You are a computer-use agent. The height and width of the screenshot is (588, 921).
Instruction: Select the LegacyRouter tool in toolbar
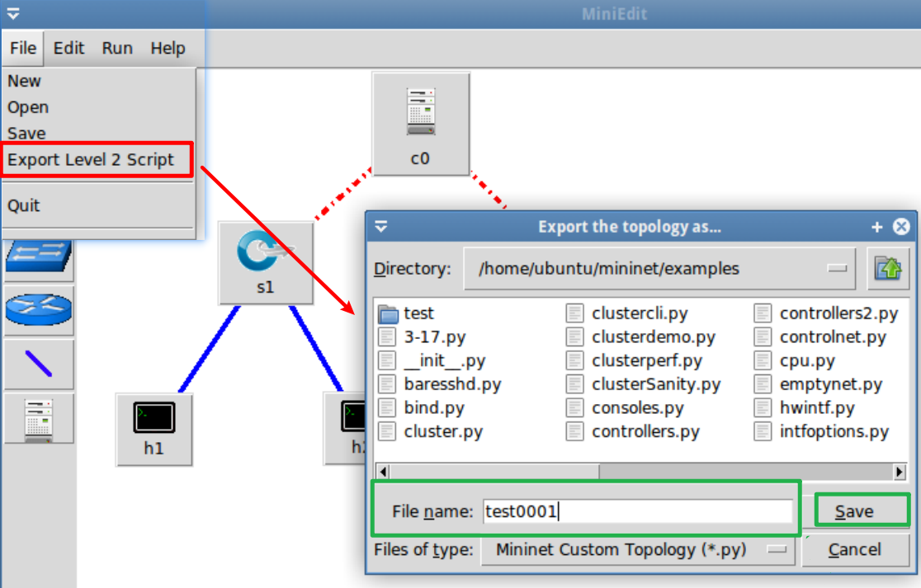(39, 310)
